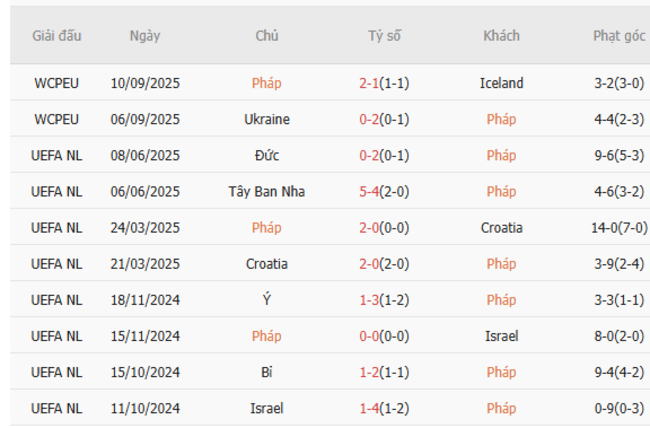Open the 5-4(2-0) score result
The width and height of the screenshot is (650, 428).
384,191
